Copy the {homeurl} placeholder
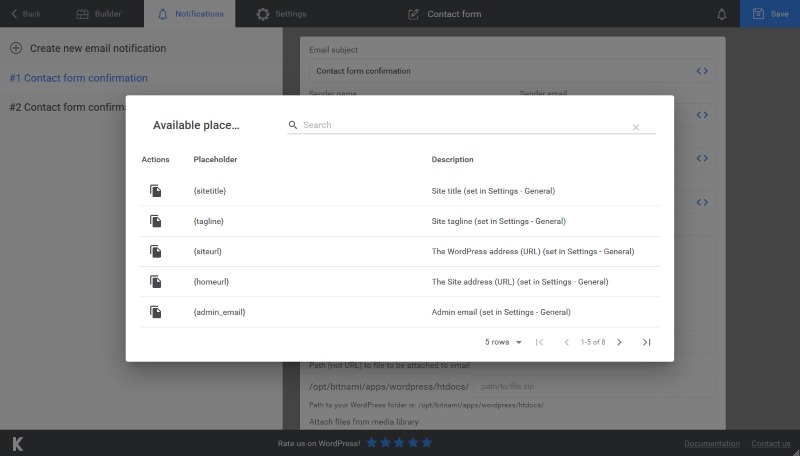Image resolution: width=800 pixels, height=456 pixels. click(156, 282)
